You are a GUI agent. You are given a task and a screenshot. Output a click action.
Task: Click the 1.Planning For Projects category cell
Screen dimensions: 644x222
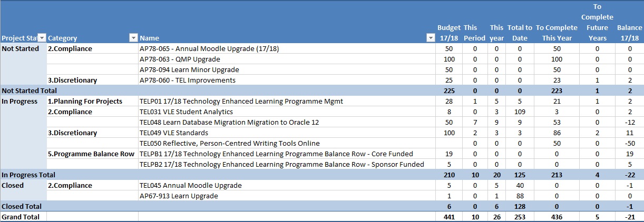click(x=85, y=101)
